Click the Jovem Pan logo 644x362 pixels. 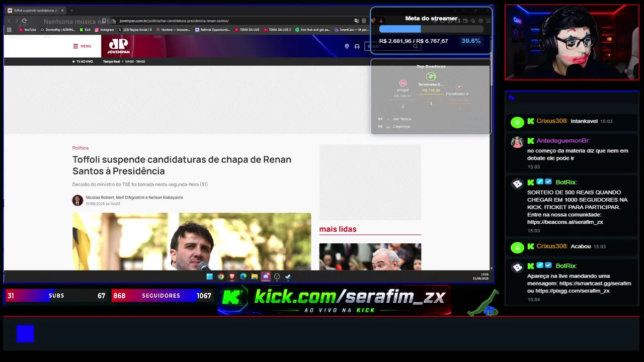[119, 46]
